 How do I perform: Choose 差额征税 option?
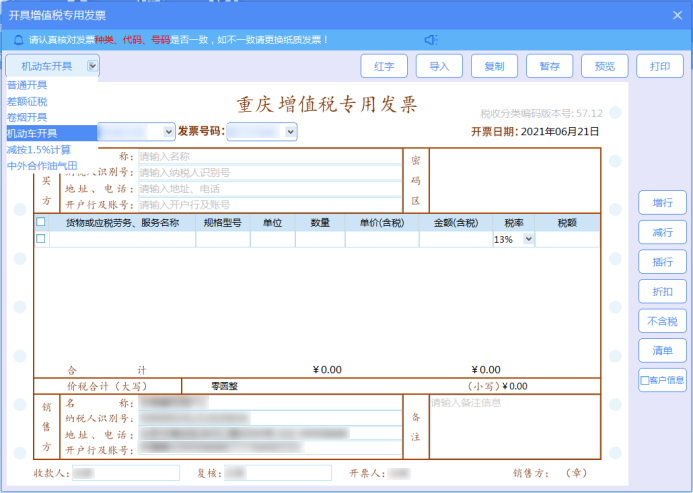28,101
